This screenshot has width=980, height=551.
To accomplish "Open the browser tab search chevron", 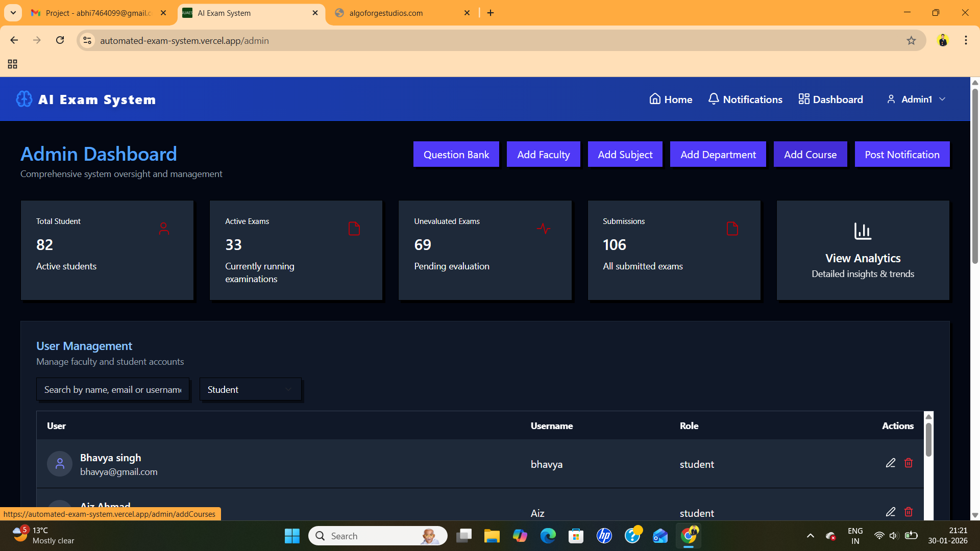I will [x=13, y=13].
